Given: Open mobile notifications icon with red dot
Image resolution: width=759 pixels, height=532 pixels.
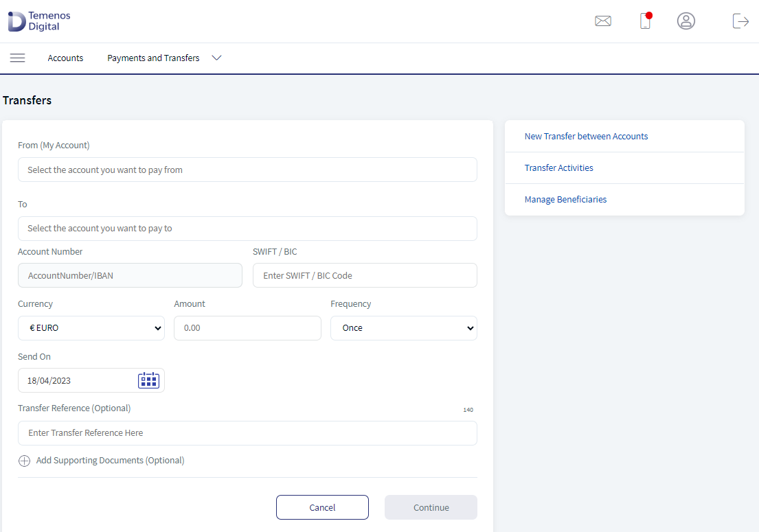Looking at the screenshot, I should [646, 21].
